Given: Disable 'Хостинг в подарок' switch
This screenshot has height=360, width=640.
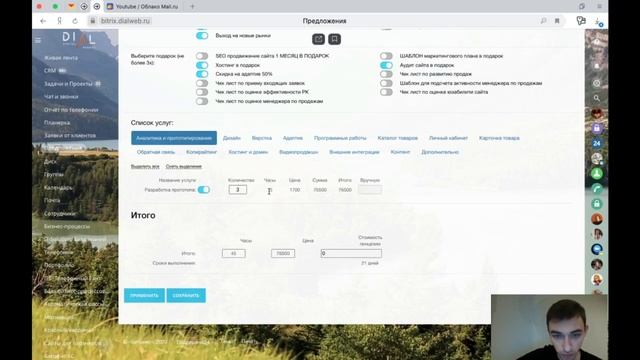Looking at the screenshot, I should 202,65.
